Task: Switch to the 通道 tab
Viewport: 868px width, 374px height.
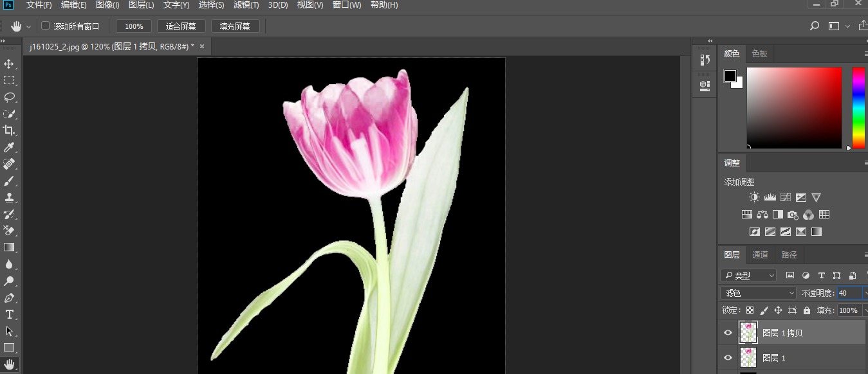Action: coord(760,254)
